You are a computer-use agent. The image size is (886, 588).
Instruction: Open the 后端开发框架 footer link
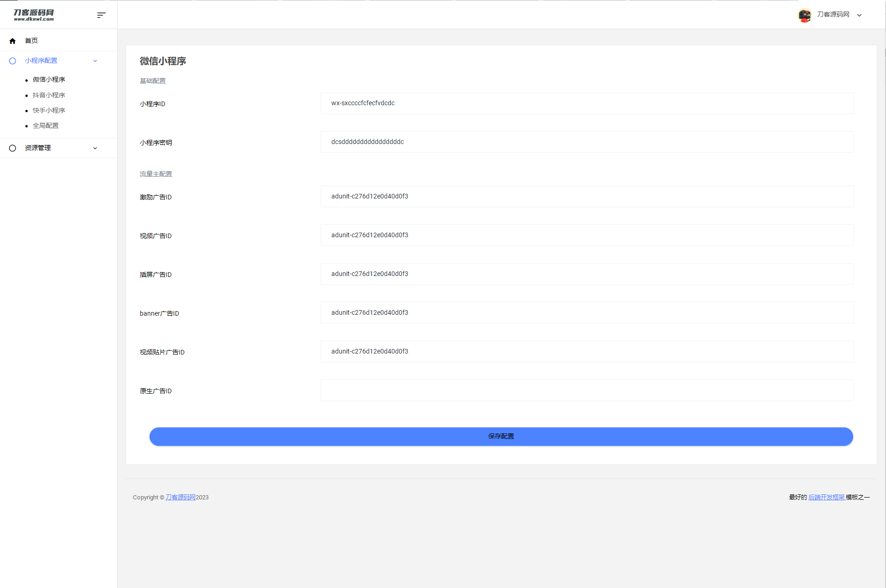[x=826, y=497]
